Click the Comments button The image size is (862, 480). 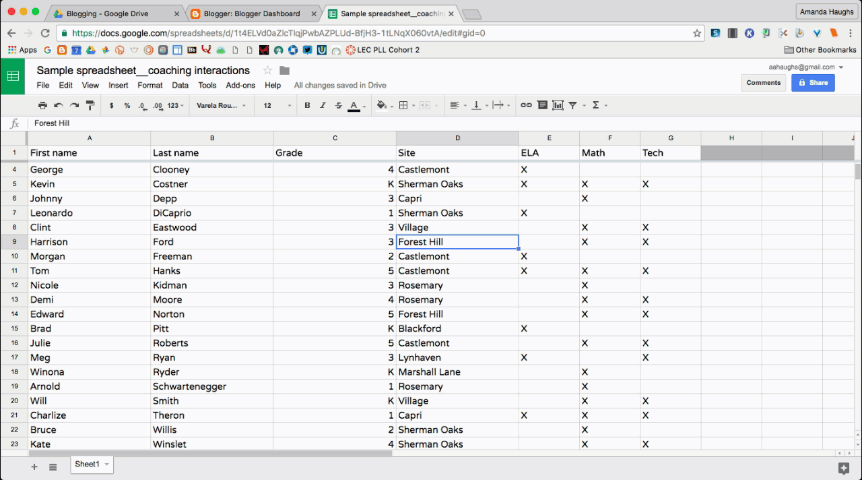pos(763,82)
